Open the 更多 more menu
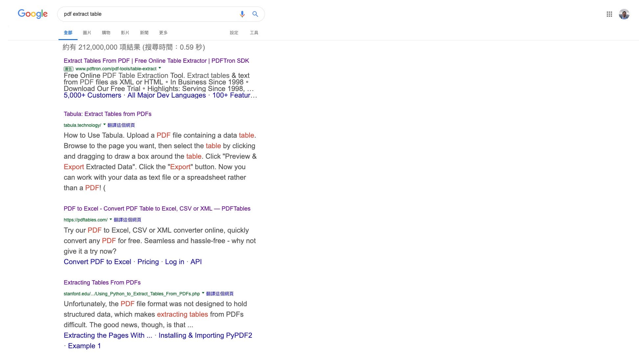The image size is (639, 364). (x=163, y=33)
